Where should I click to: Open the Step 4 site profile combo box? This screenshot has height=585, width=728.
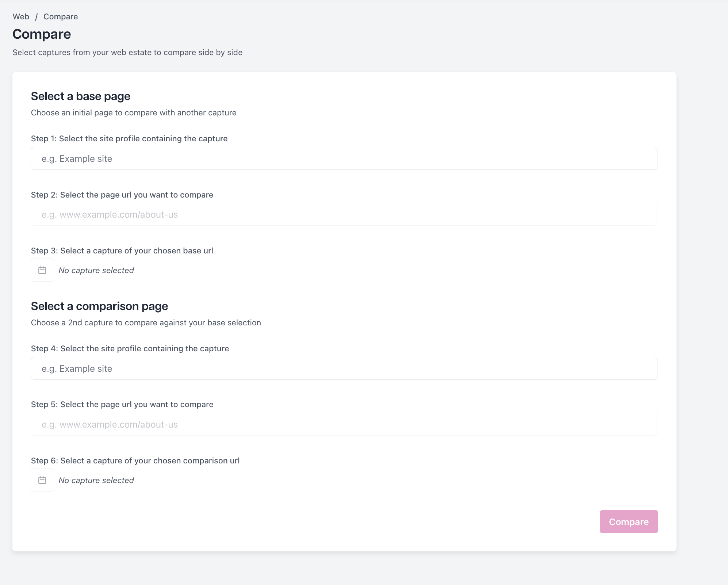coord(344,368)
